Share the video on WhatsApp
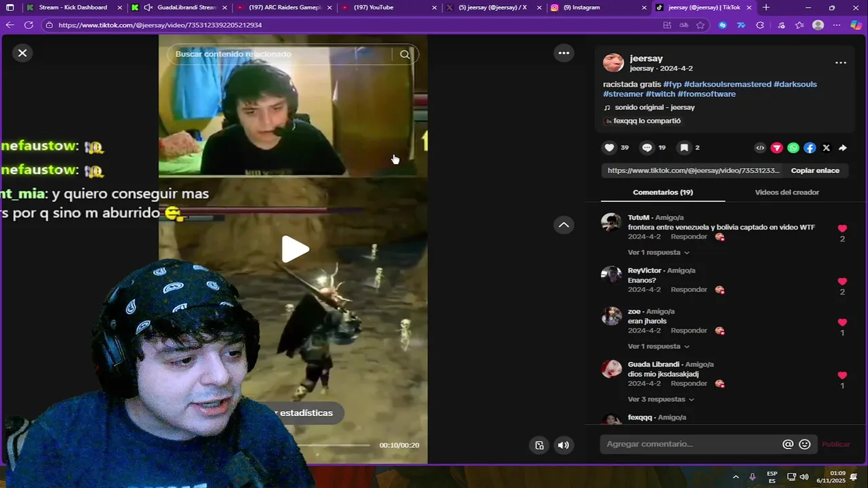This screenshot has width=868, height=488. click(x=793, y=148)
